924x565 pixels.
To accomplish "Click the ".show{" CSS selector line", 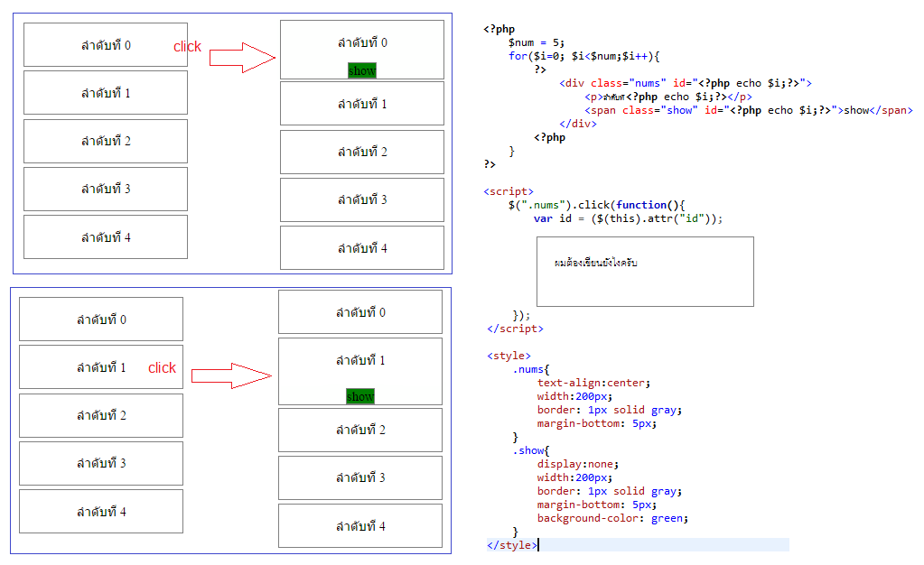I will [x=531, y=450].
